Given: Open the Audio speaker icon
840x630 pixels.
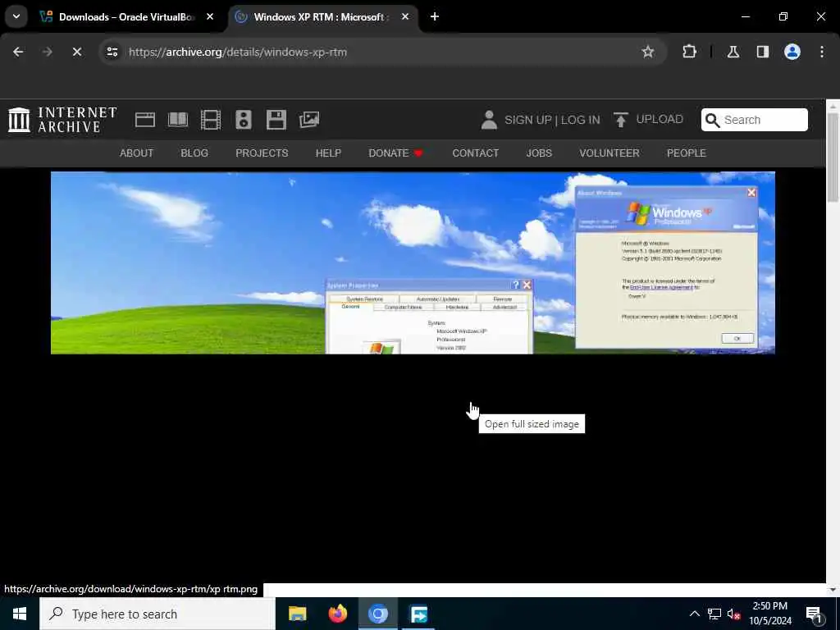Looking at the screenshot, I should [x=243, y=120].
